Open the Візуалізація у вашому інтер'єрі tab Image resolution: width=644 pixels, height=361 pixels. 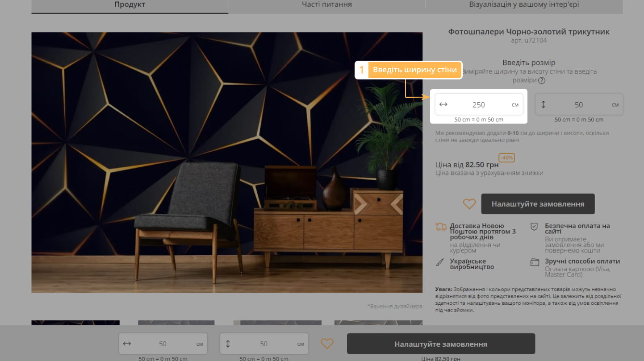(x=524, y=5)
